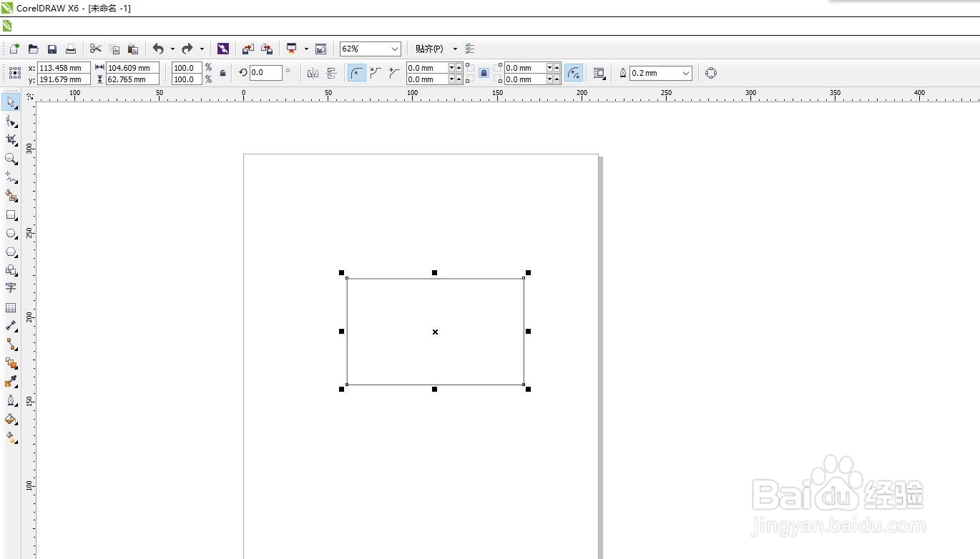Undo the last action
Screen dimensions: 980x559
(158, 49)
